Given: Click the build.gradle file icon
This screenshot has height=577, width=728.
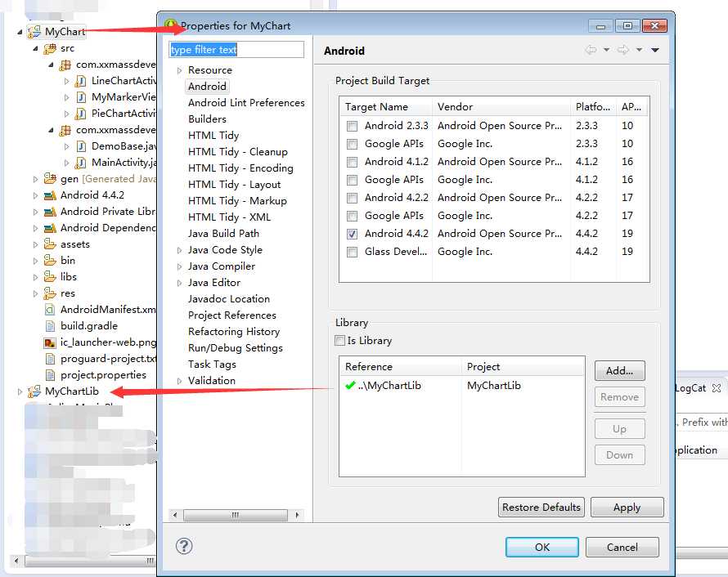Looking at the screenshot, I should 50,326.
